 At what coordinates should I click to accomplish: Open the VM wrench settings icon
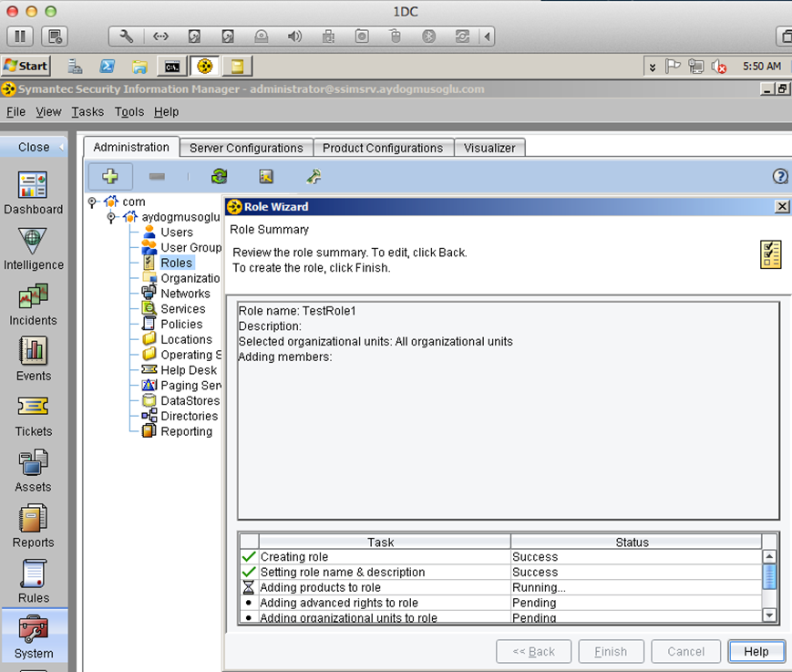(x=127, y=36)
